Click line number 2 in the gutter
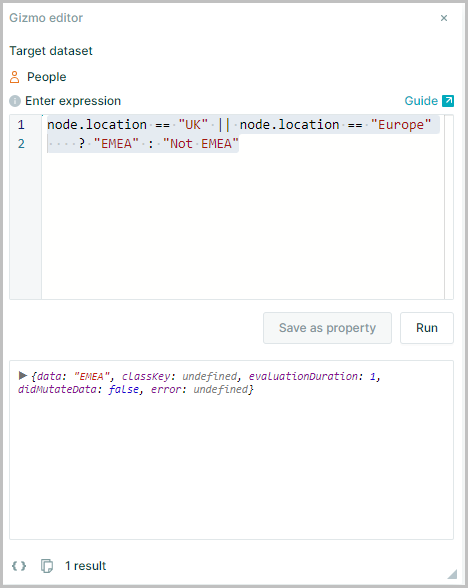The width and height of the screenshot is (468, 588). tap(21, 144)
